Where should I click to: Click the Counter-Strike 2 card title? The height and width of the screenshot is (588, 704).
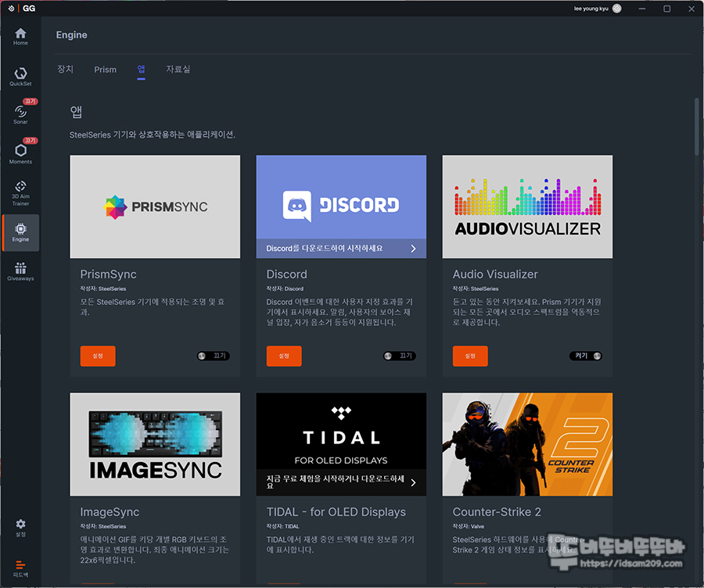tap(497, 512)
